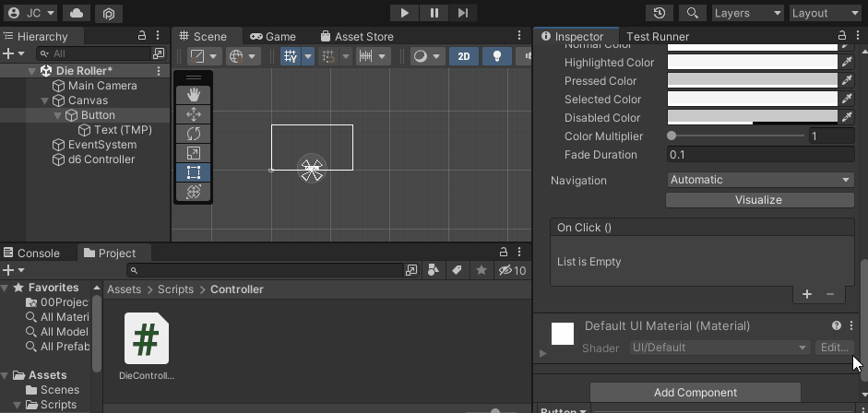Toggle scene lighting bulb
Viewport: 868px width, 413px height.
pos(497,56)
